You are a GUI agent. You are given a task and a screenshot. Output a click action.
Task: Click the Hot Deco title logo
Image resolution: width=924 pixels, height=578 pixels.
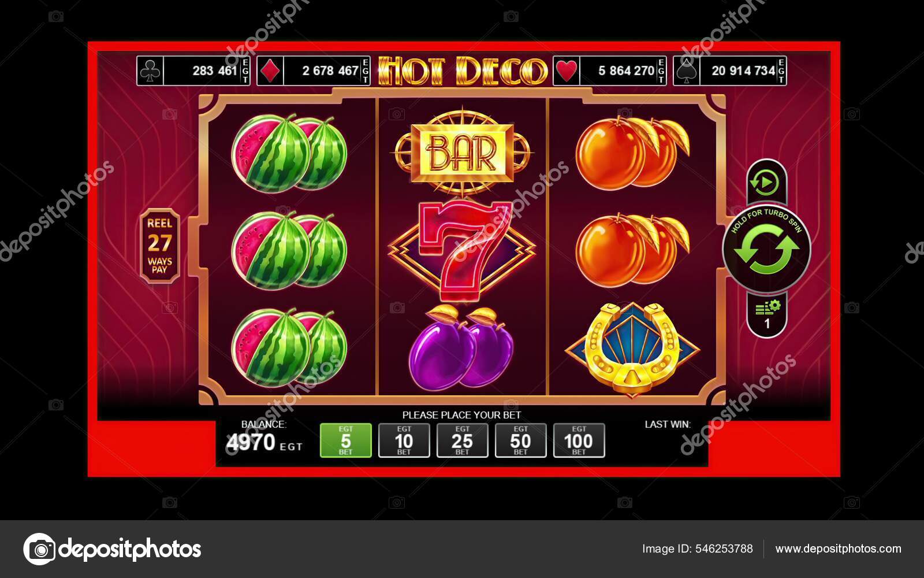pyautogui.click(x=462, y=71)
